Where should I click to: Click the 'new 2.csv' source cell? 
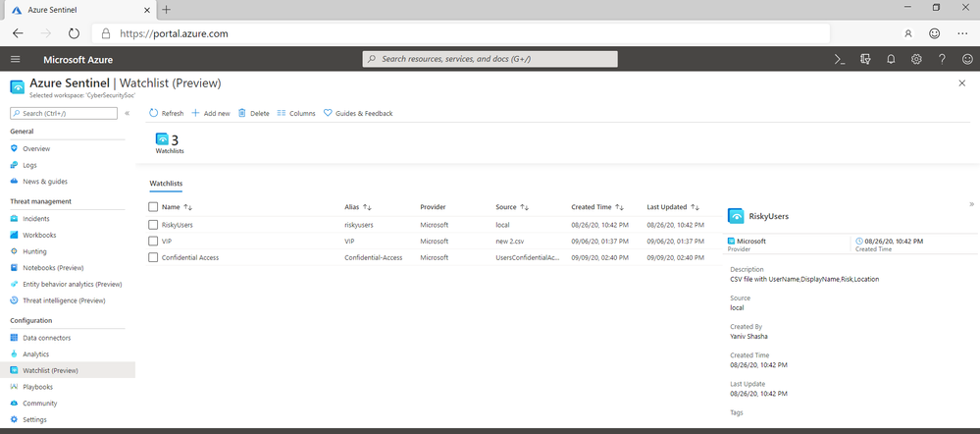pyautogui.click(x=511, y=241)
